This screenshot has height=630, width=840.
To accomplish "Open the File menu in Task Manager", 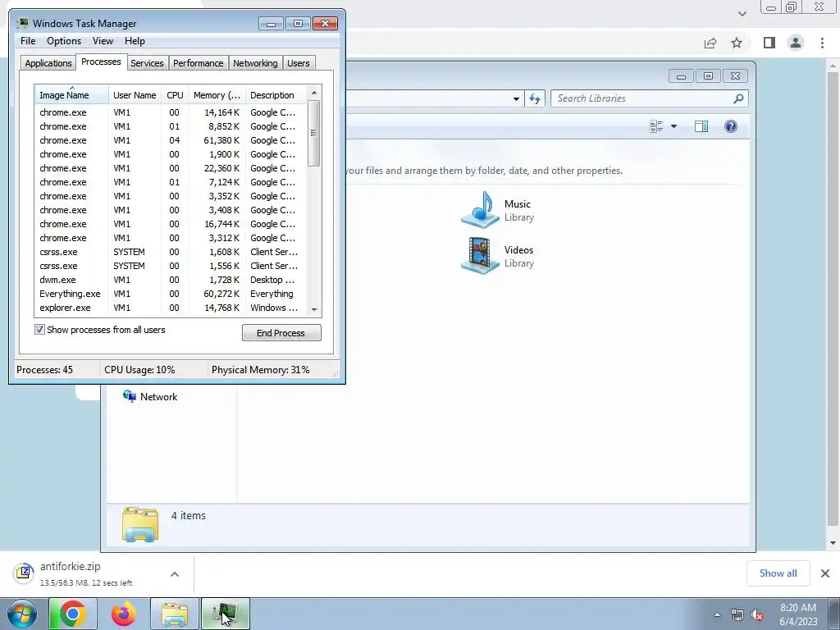I will click(28, 41).
